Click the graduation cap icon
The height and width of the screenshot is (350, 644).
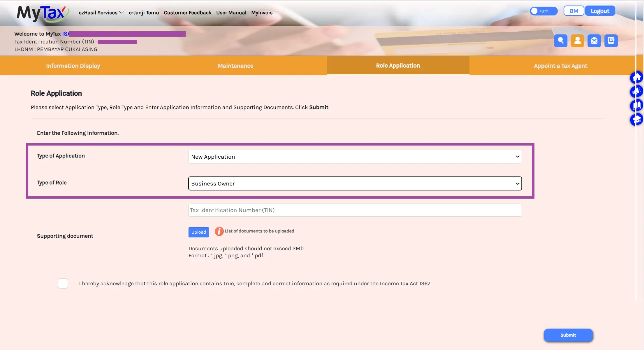click(636, 120)
